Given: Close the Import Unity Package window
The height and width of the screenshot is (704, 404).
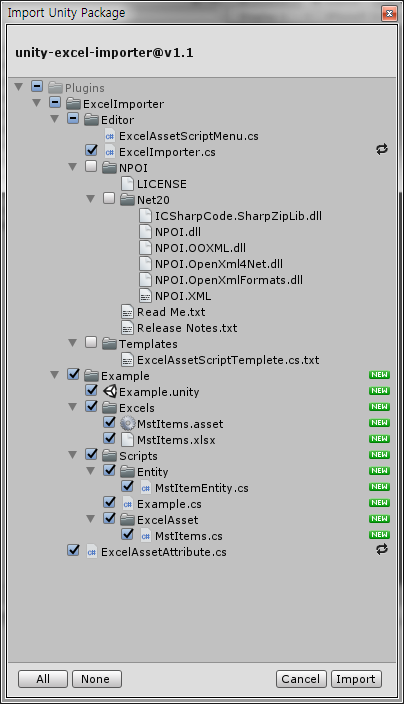Looking at the screenshot, I should 389,13.
